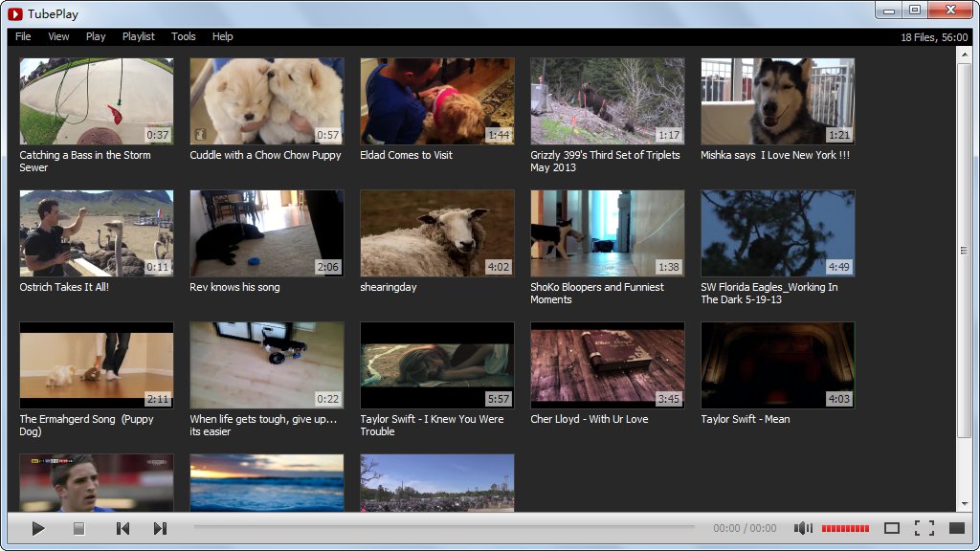Viewport: 980px width, 551px height.
Task: Skip to the next track
Action: [x=160, y=528]
